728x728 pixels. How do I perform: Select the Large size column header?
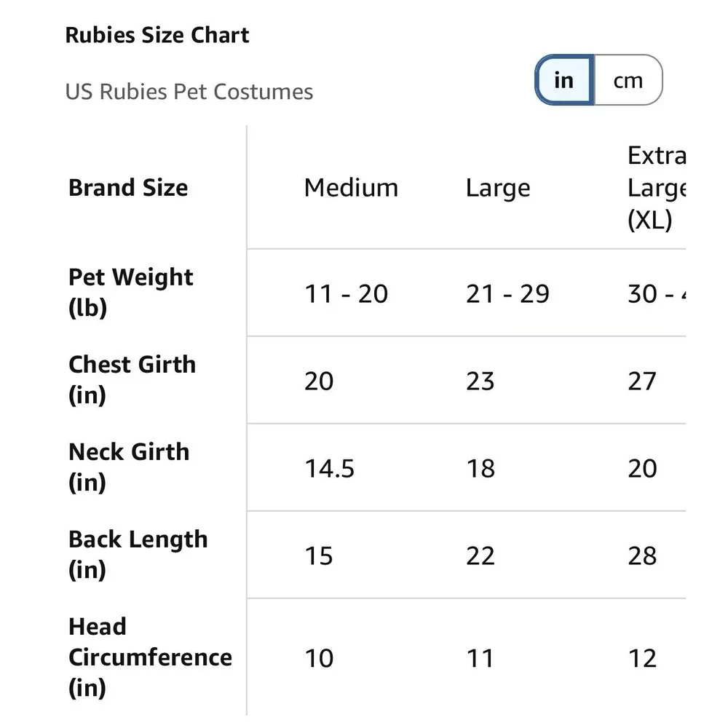498,189
